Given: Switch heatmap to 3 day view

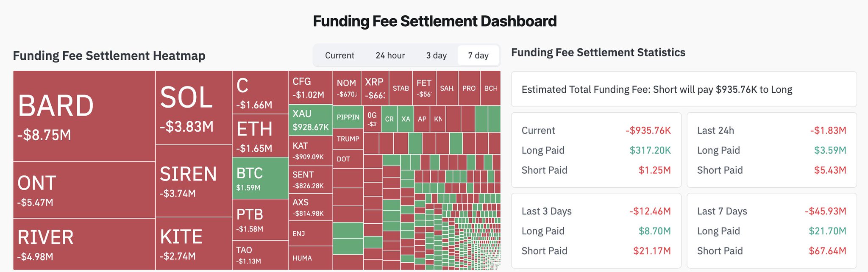Looking at the screenshot, I should click(x=436, y=56).
